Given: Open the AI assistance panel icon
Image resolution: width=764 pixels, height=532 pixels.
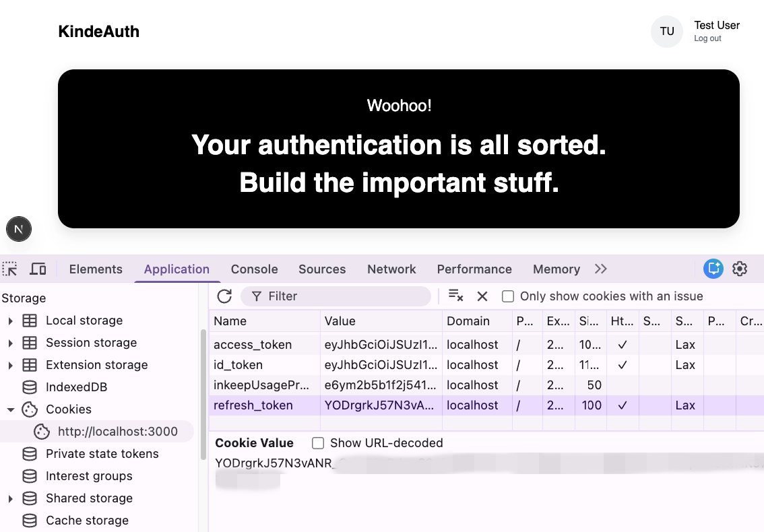Looking at the screenshot, I should (713, 269).
